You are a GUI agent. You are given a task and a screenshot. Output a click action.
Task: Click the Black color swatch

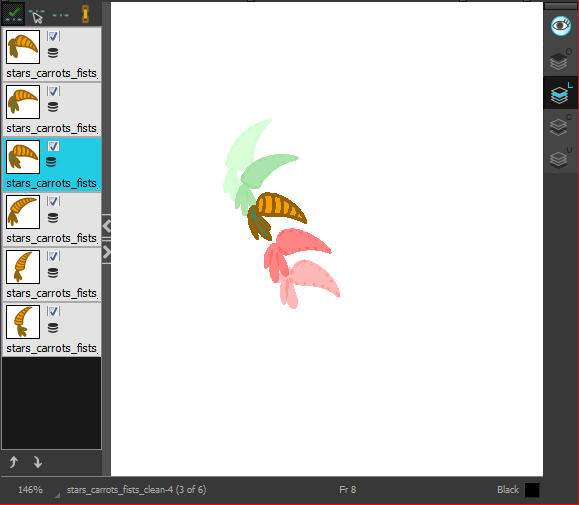tap(532, 490)
